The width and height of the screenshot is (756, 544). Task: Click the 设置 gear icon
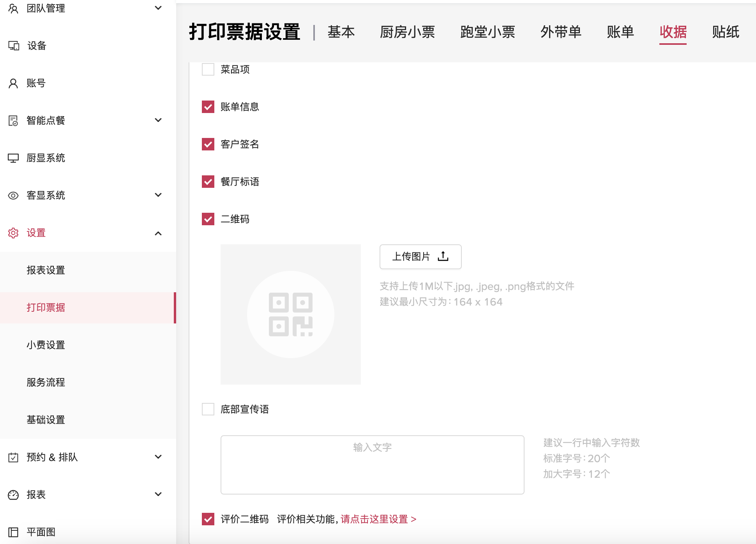(x=13, y=233)
